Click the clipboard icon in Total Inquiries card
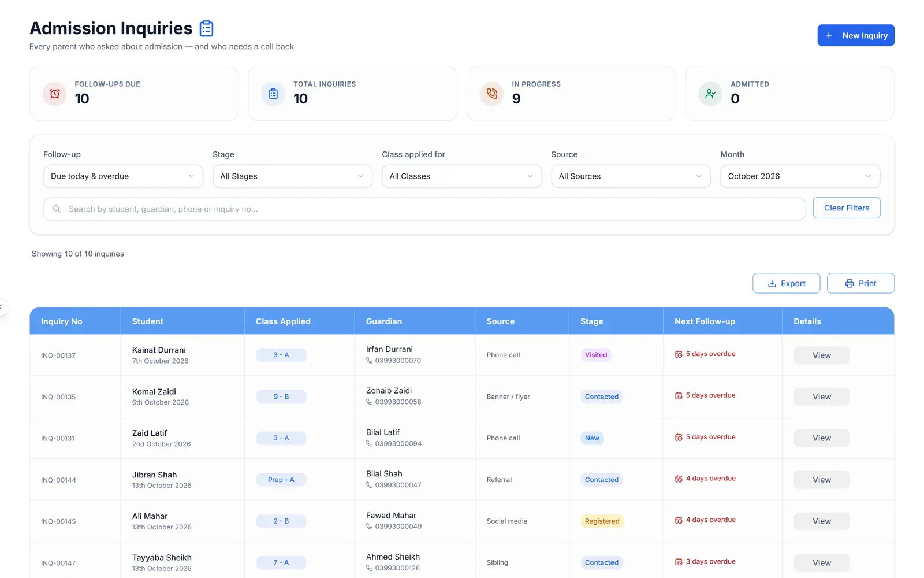 click(273, 94)
